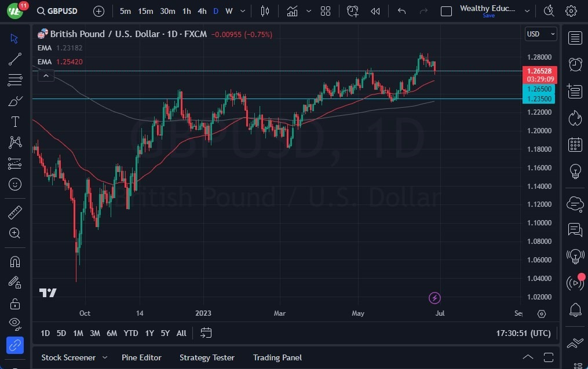Expand the timeframe dropdown arrow next to W
The width and height of the screenshot is (588, 369).
[x=242, y=10]
